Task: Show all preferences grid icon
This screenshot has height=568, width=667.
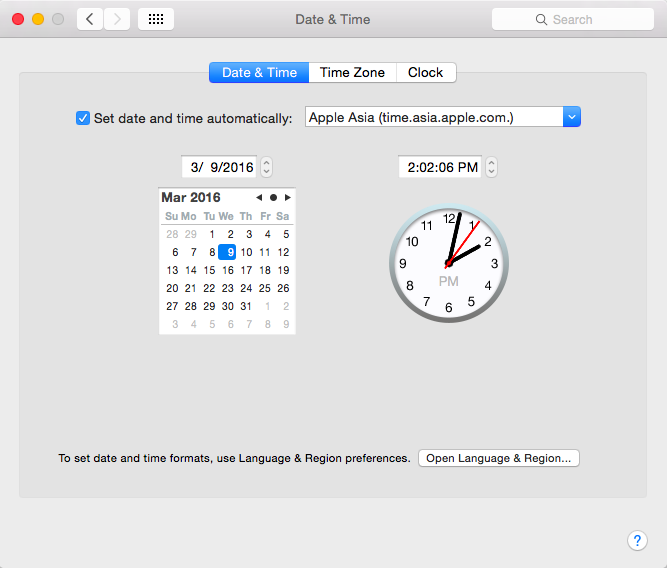Action: pyautogui.click(x=155, y=19)
